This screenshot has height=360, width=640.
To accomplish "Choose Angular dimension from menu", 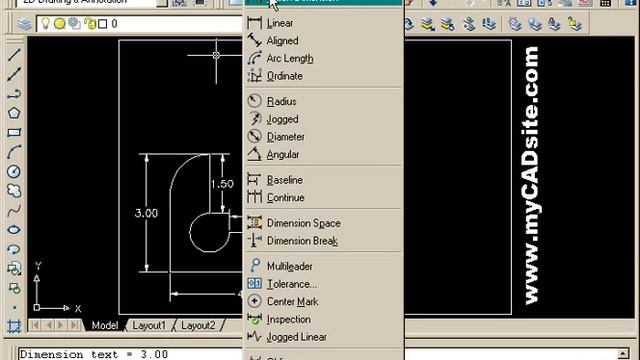I will 324,154.
